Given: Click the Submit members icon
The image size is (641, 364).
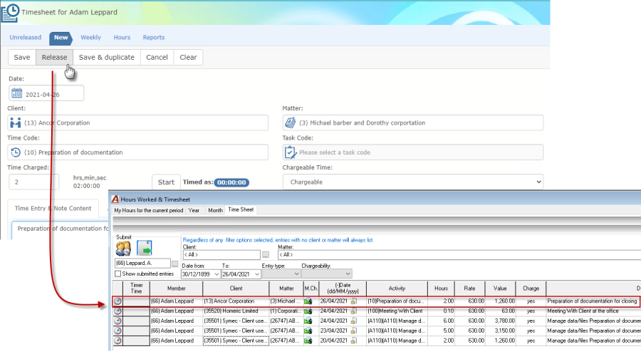Looking at the screenshot, I should pyautogui.click(x=123, y=249).
